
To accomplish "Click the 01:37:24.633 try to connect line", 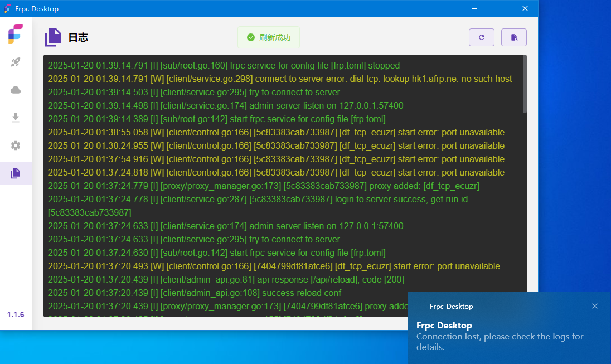I will point(197,239).
